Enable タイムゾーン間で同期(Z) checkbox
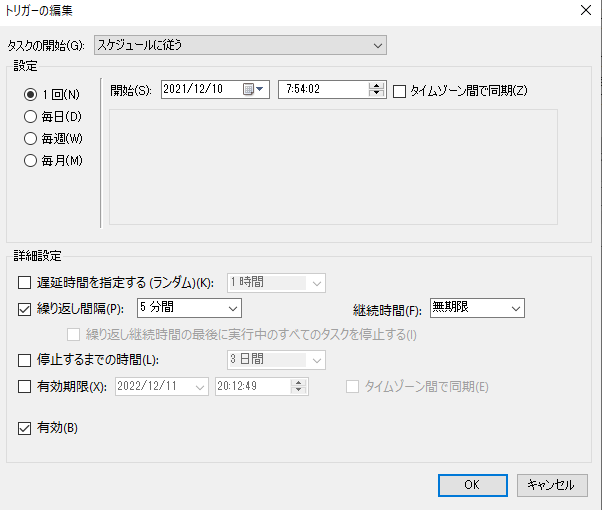This screenshot has width=602, height=510. point(399,91)
